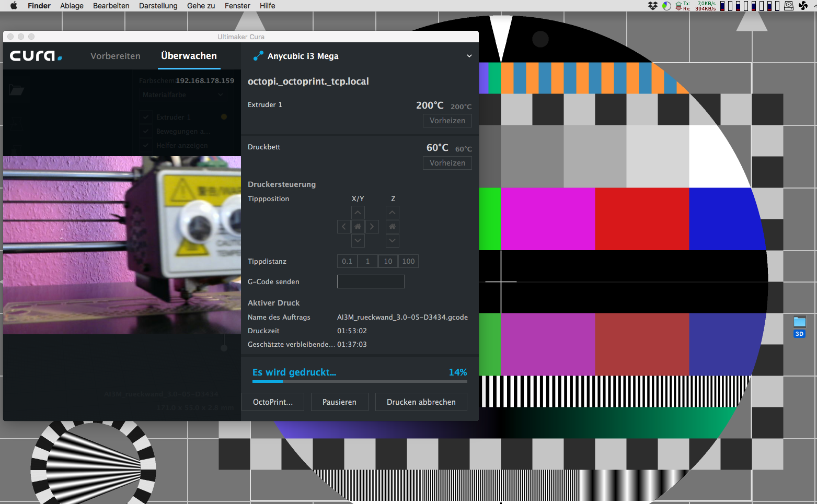Switch to the Vorbereiten tab
This screenshot has height=504, width=817.
tap(115, 56)
